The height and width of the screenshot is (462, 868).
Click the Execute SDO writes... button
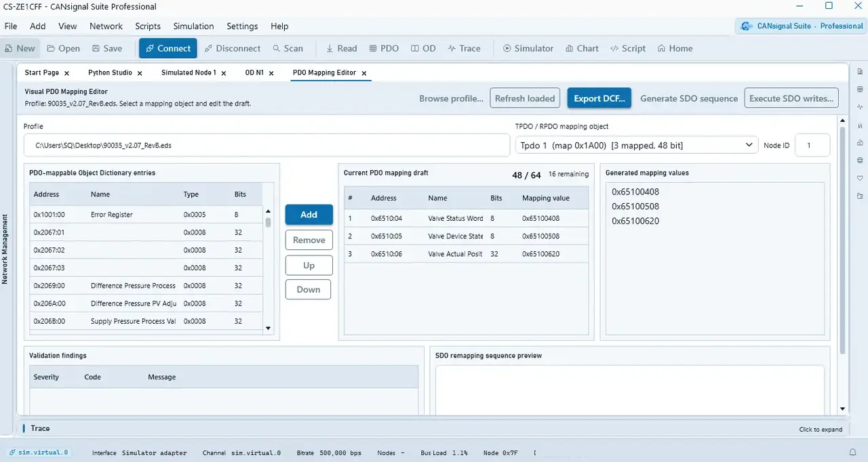click(x=791, y=98)
